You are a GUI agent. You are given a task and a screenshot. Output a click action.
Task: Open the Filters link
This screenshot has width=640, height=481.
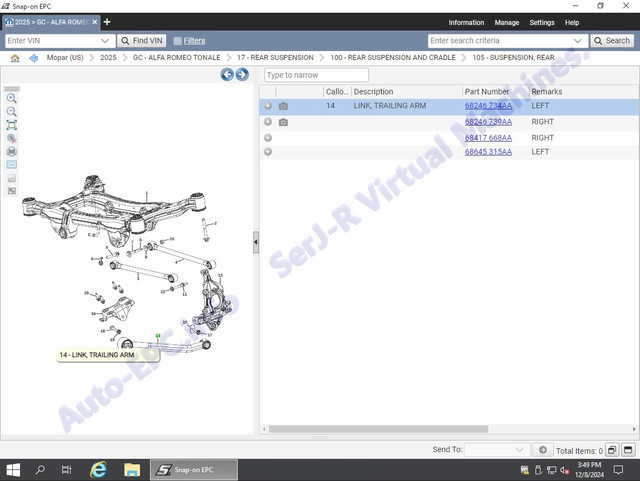click(194, 41)
